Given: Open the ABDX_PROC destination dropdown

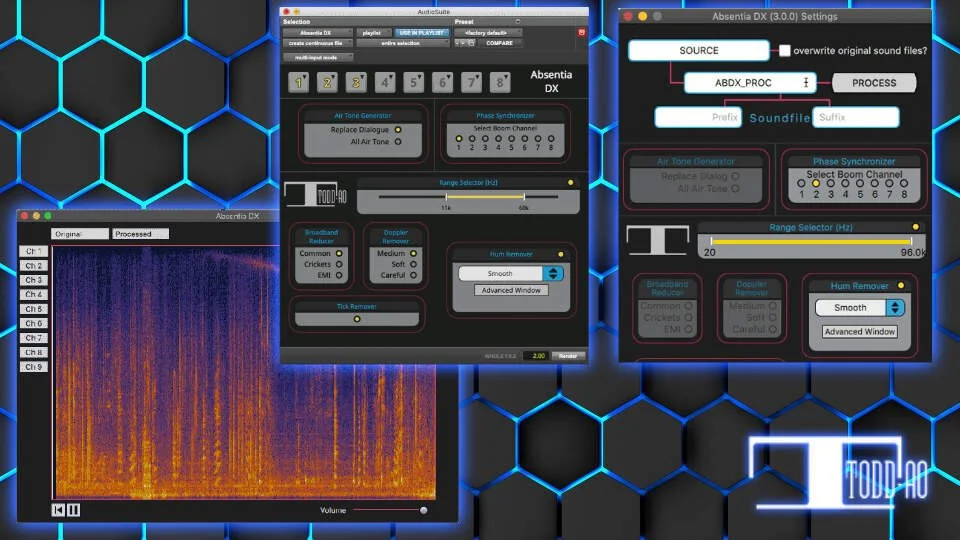Looking at the screenshot, I should point(750,83).
